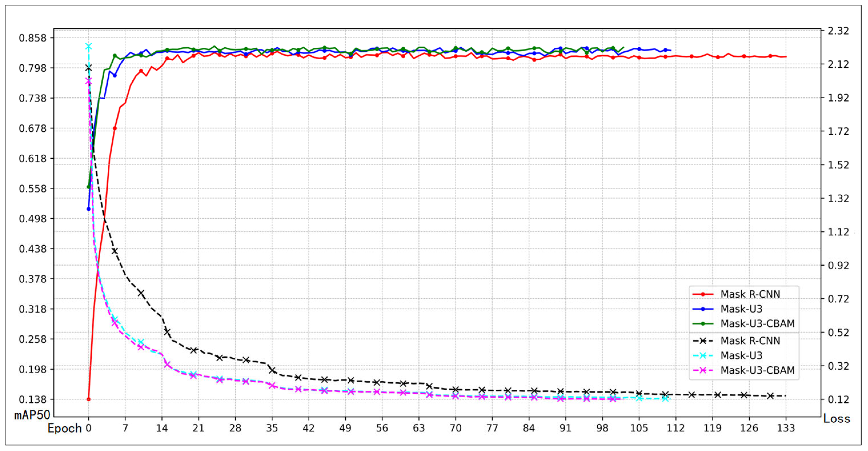Click the 1.12 tick on the Loss axis
The image size is (868, 451).
coord(839,232)
